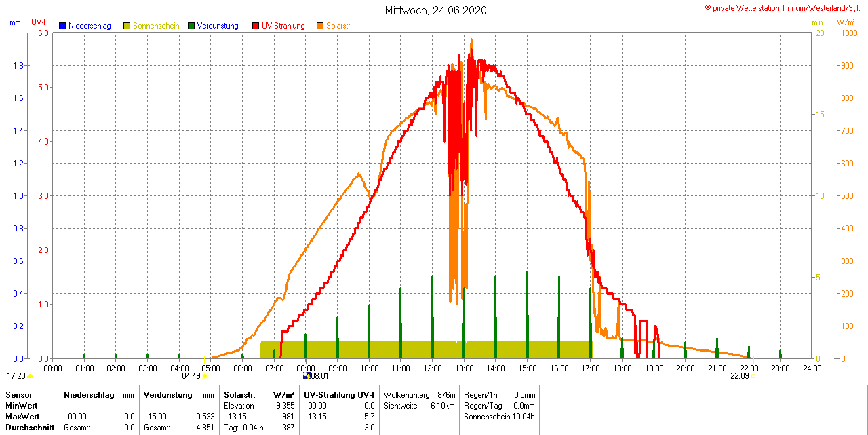Click the Wolkenunterg. label
This screenshot has height=435, width=868.
pyautogui.click(x=407, y=395)
